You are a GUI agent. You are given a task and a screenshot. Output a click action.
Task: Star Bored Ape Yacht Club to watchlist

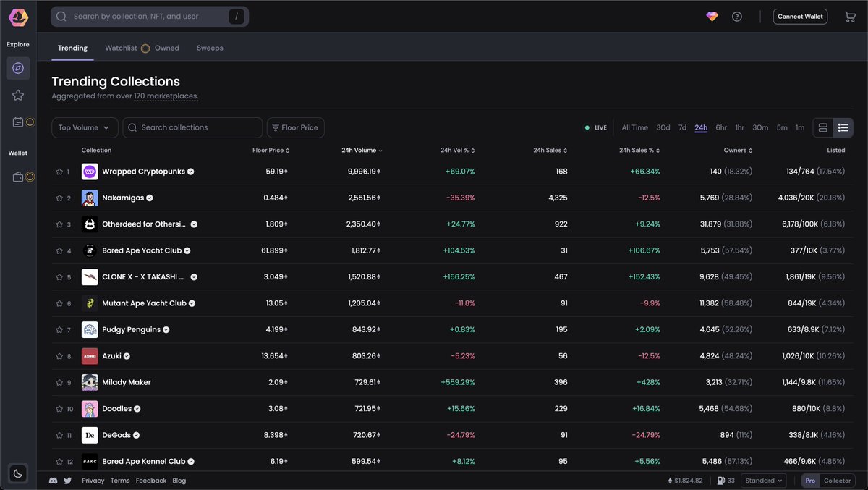click(x=59, y=250)
